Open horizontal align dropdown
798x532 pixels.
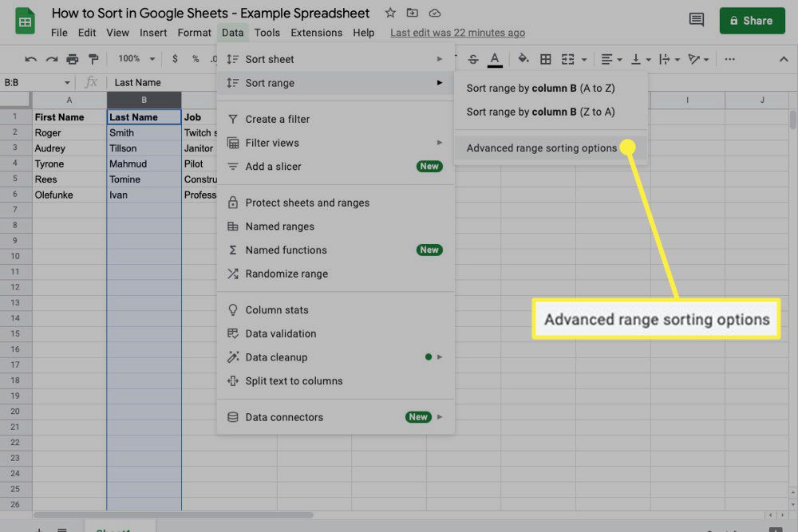[x=611, y=59]
